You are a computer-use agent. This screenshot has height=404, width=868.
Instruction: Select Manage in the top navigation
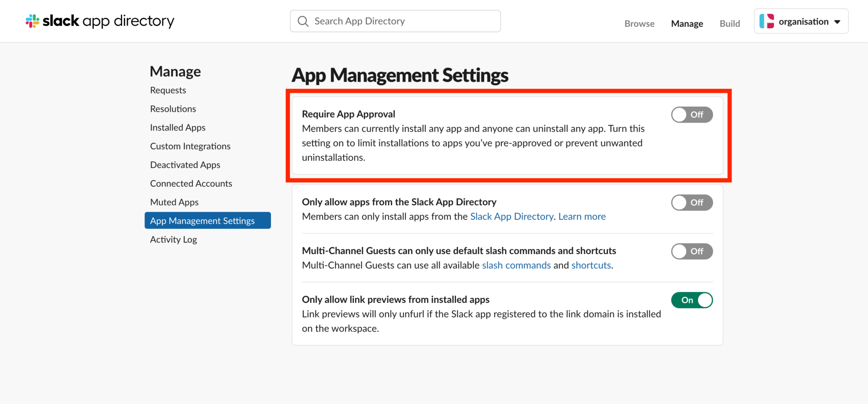click(687, 24)
